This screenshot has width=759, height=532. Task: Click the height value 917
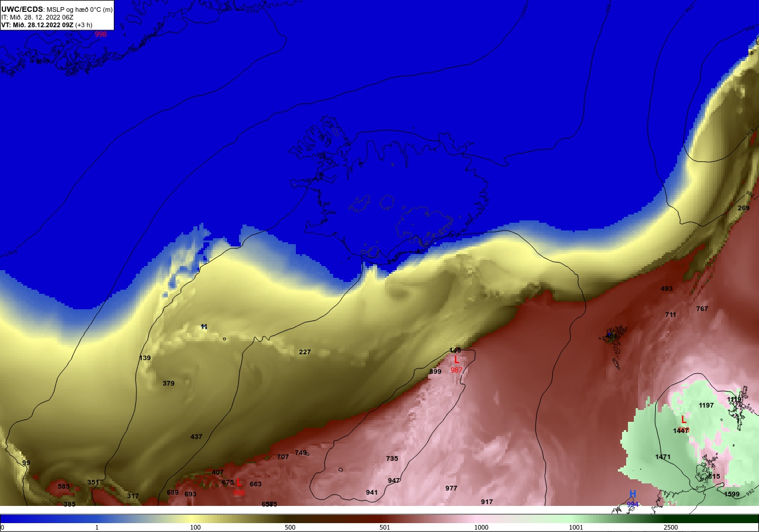click(487, 502)
